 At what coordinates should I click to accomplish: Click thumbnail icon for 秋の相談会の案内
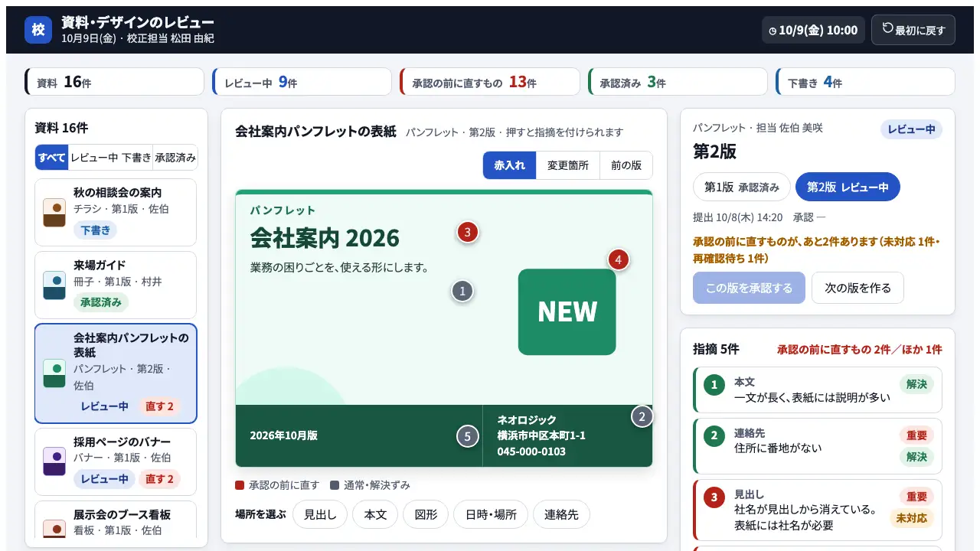(x=54, y=212)
